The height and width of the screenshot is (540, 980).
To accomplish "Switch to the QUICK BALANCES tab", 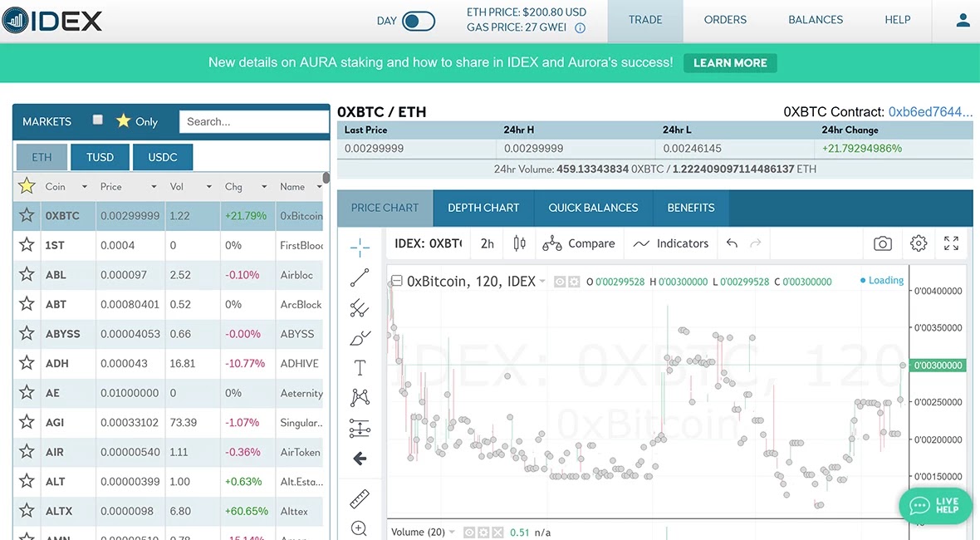I will (x=593, y=209).
